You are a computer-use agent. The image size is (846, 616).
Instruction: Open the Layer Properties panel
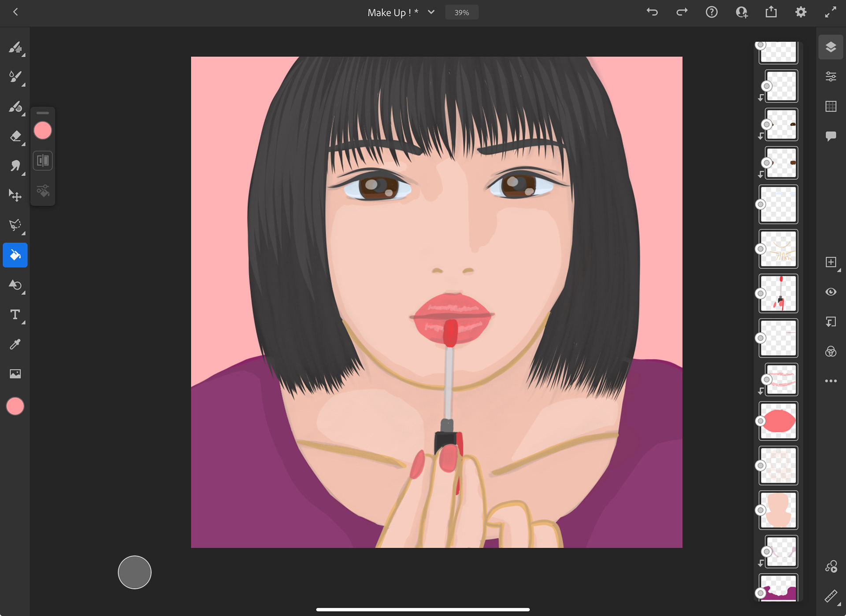(x=831, y=77)
